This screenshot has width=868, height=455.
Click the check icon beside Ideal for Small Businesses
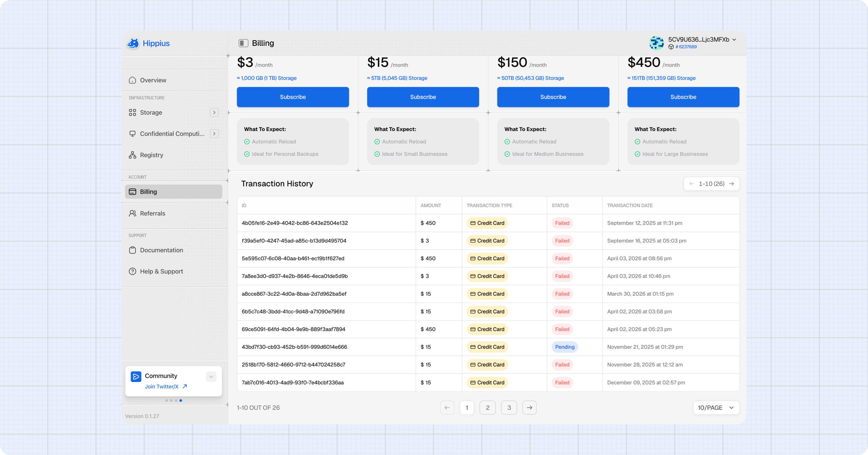click(377, 154)
